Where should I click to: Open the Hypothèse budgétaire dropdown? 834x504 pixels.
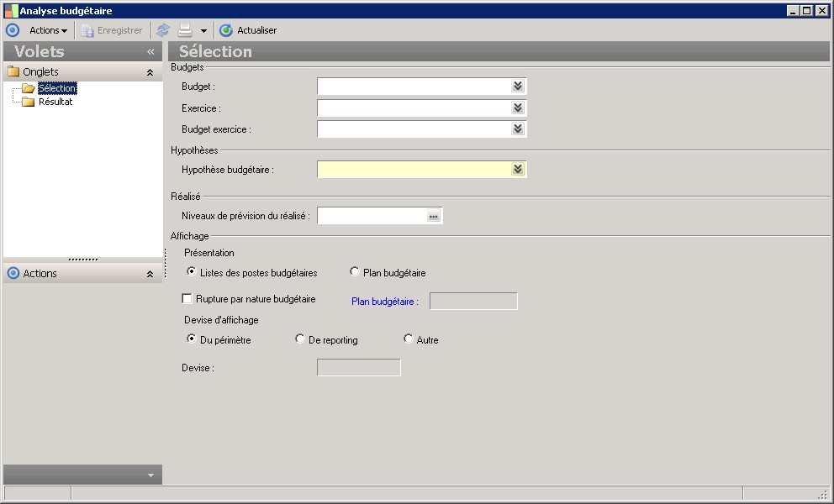518,169
